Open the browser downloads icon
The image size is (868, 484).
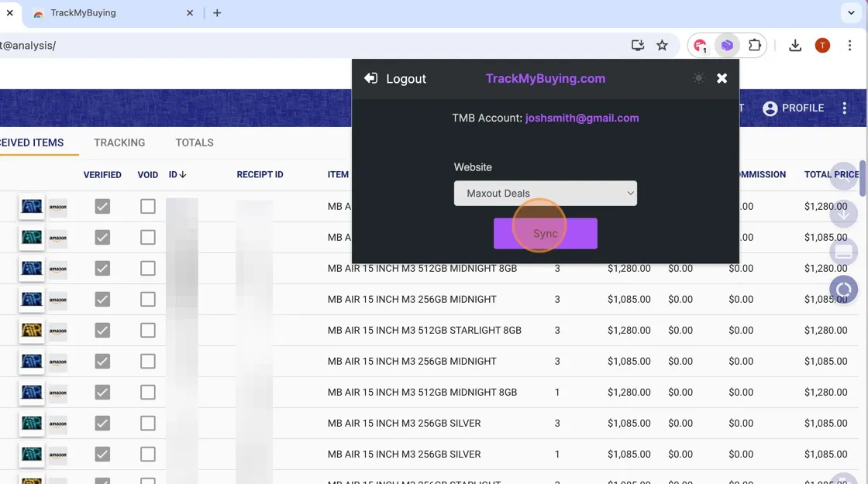coord(795,46)
